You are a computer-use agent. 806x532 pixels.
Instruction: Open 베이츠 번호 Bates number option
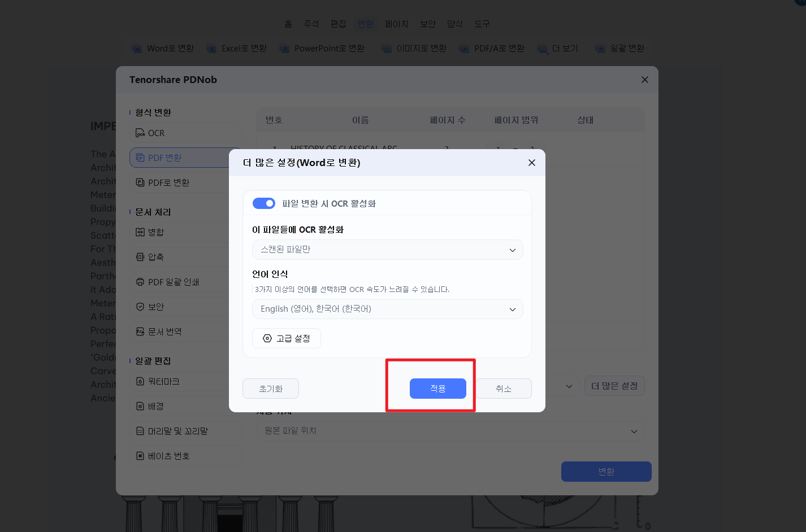click(x=186, y=456)
